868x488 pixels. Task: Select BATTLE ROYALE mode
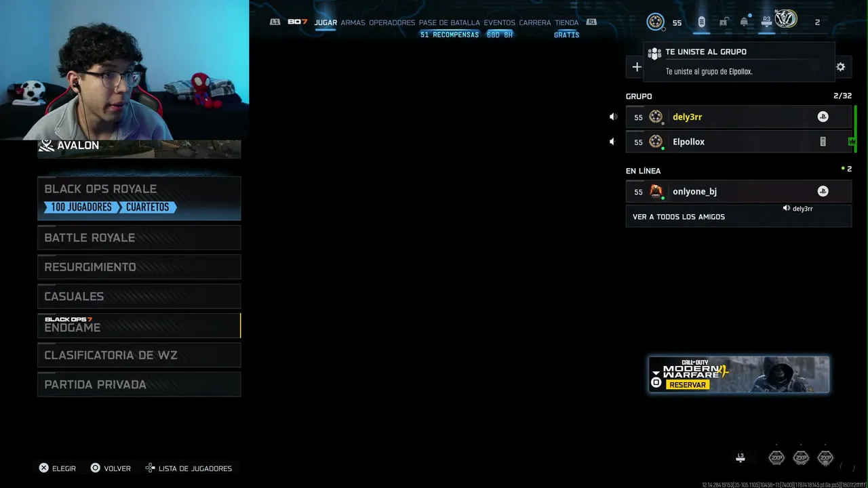coord(139,237)
